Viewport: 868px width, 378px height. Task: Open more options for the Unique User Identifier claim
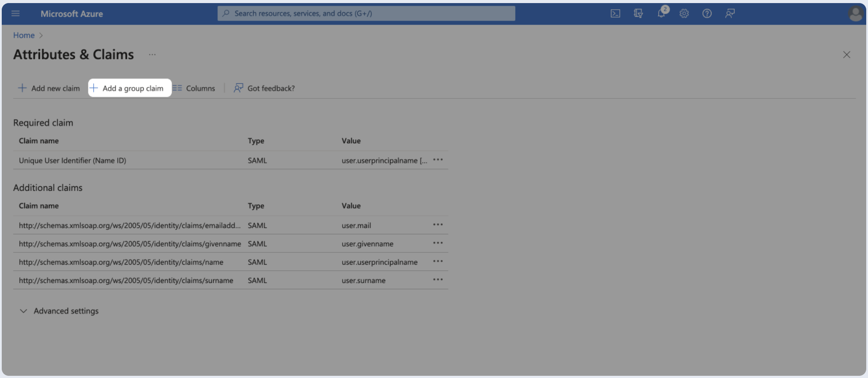tap(438, 160)
